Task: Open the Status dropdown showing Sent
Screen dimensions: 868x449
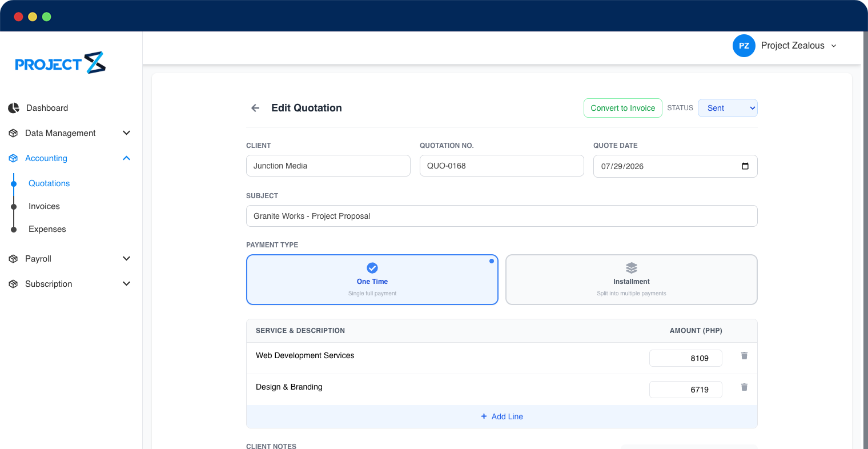Action: pyautogui.click(x=728, y=108)
